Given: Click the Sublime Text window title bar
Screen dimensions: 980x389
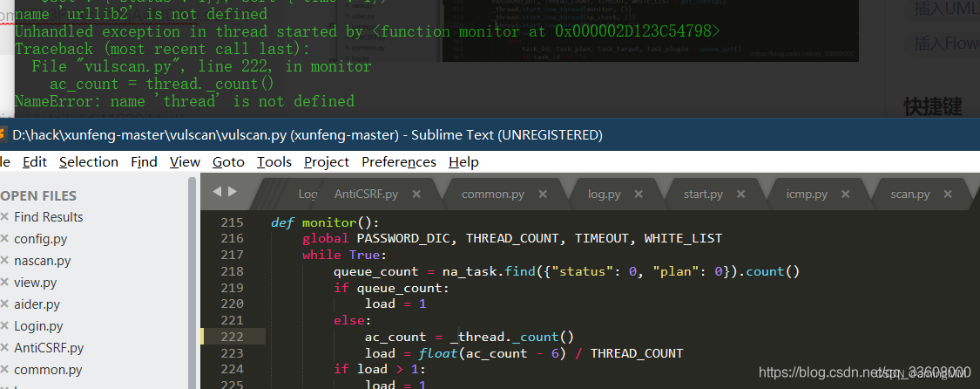Looking at the screenshot, I should pyautogui.click(x=490, y=134).
